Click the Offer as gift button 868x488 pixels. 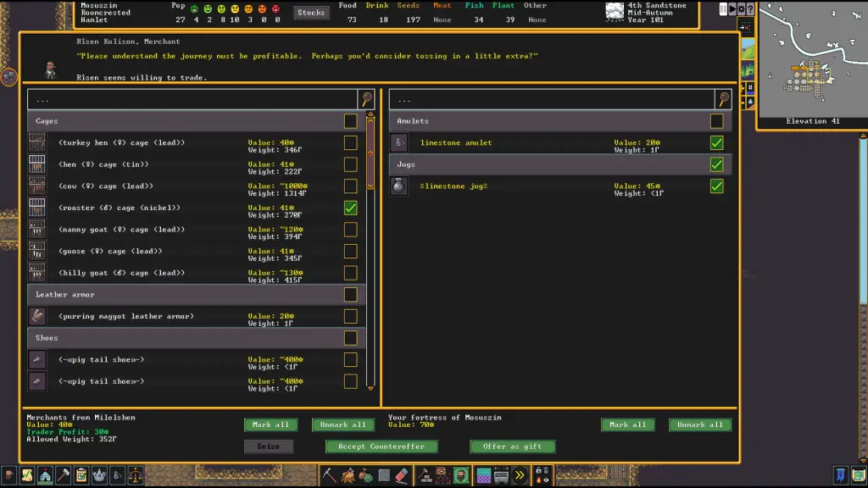click(512, 446)
